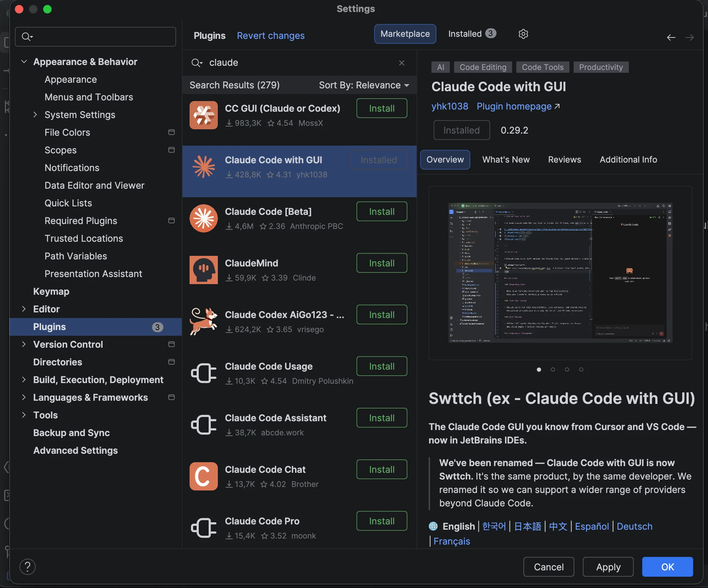Screen dimensions: 708x588
Task: Expand the Version Control section
Action: pyautogui.click(x=24, y=344)
